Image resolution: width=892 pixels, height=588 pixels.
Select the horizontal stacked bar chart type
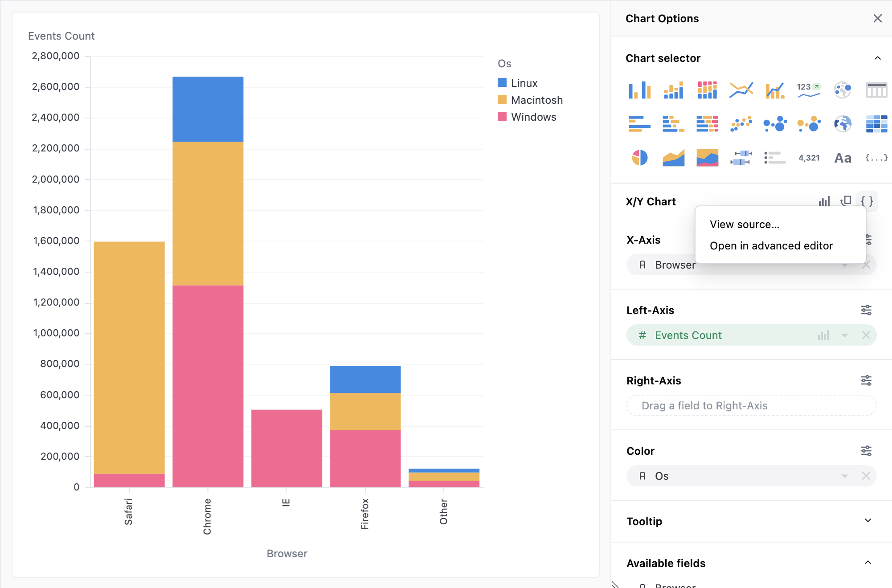click(x=673, y=124)
